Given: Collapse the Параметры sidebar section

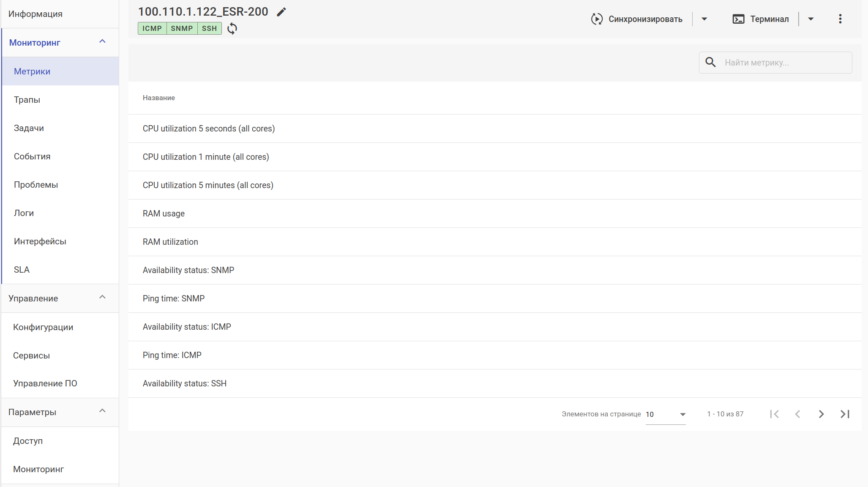Looking at the screenshot, I should (102, 411).
